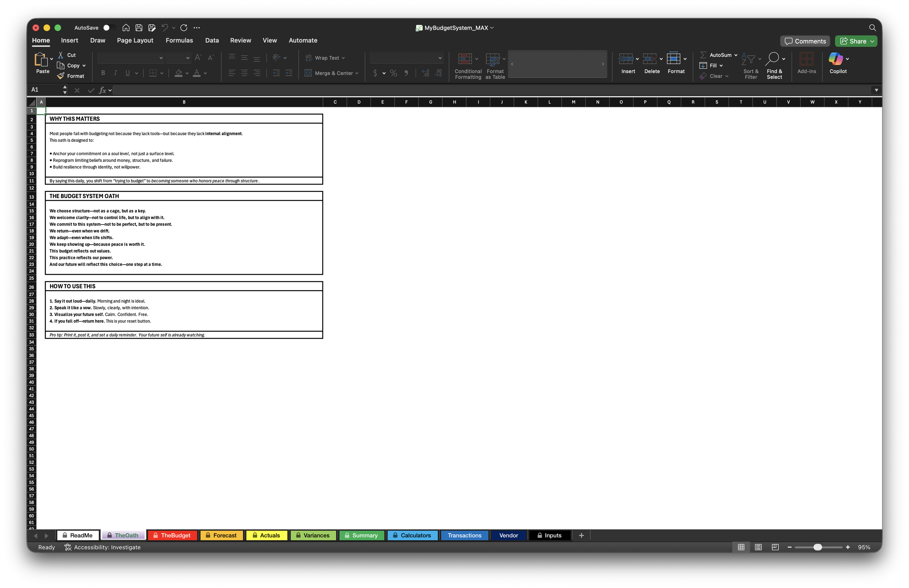Screen dimensions: 909x588
Task: Open the Share button dropdown arrow
Action: pos(872,41)
